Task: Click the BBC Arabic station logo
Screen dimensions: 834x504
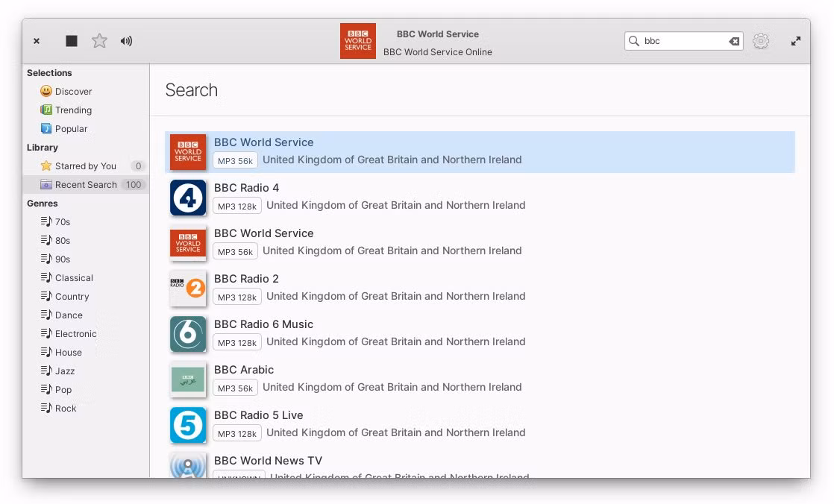Action: pyautogui.click(x=188, y=379)
